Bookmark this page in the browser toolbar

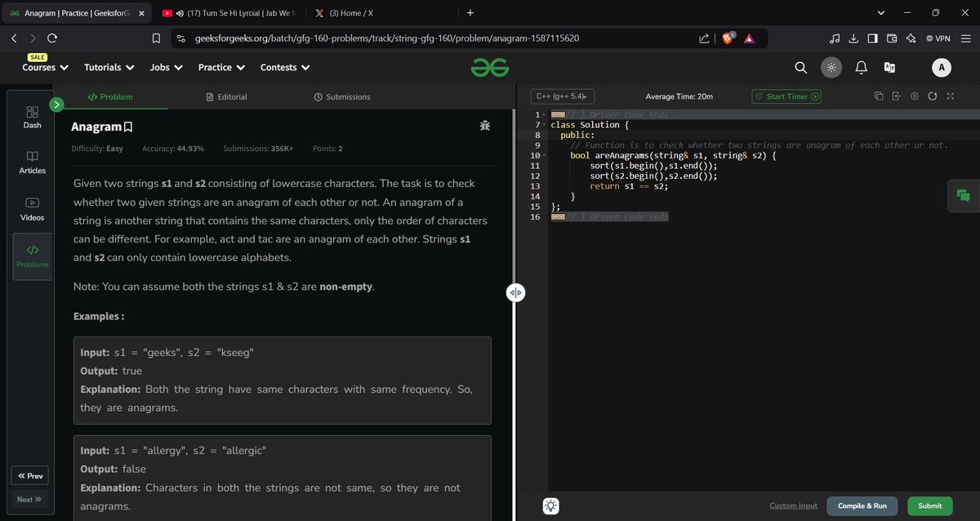[x=156, y=38]
